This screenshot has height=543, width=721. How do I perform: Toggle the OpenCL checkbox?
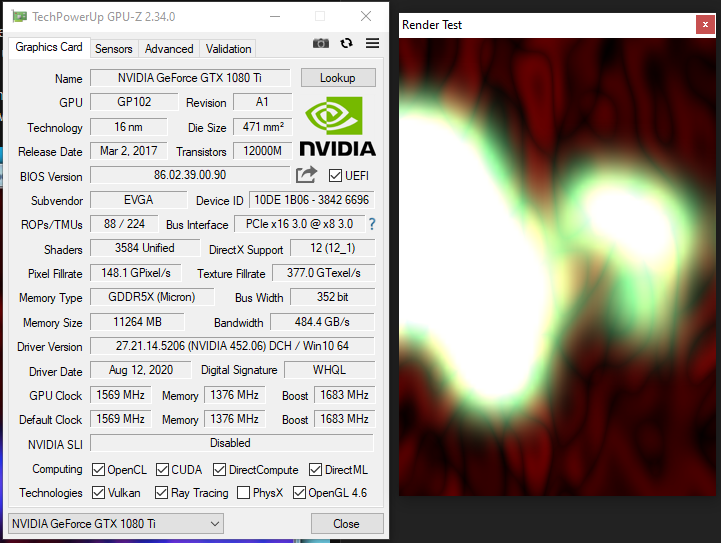(98, 469)
